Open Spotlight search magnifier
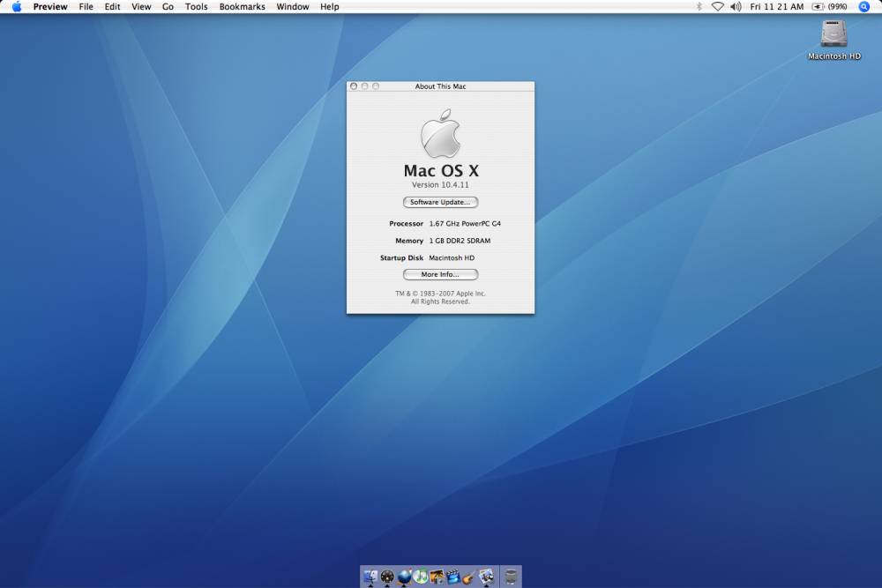 point(864,7)
